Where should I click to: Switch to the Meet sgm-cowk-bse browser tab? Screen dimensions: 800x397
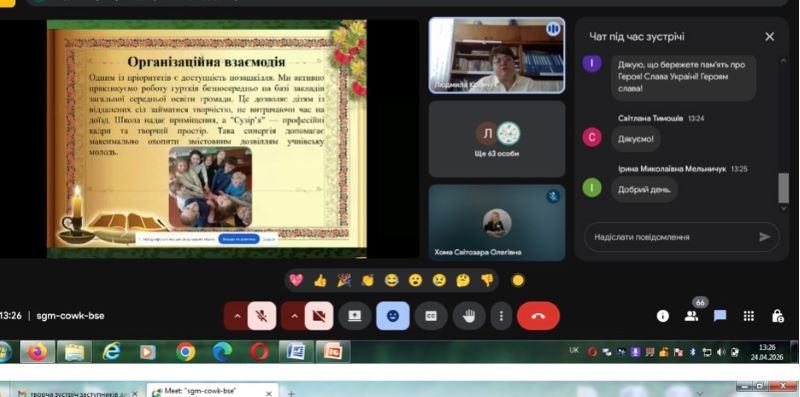[x=213, y=391]
